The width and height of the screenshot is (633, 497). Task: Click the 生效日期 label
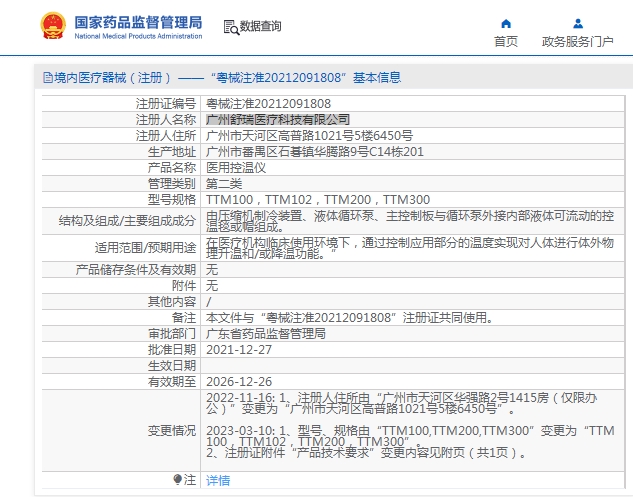172,366
